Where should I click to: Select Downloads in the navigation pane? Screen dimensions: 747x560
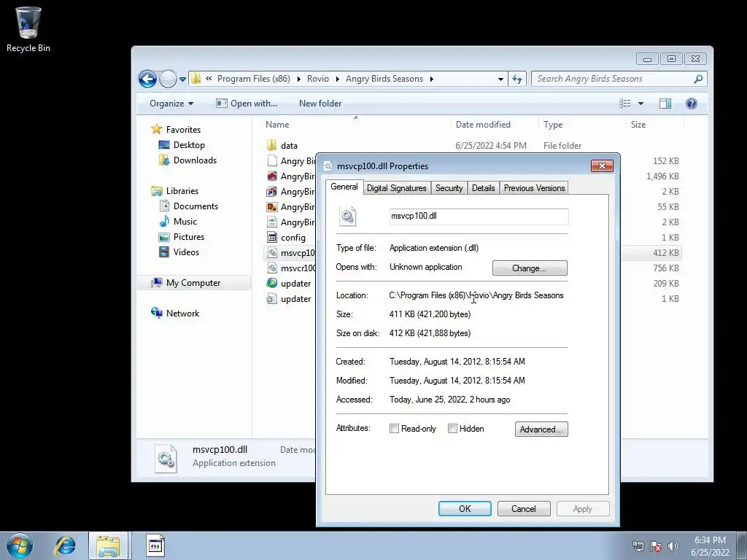click(x=187, y=160)
